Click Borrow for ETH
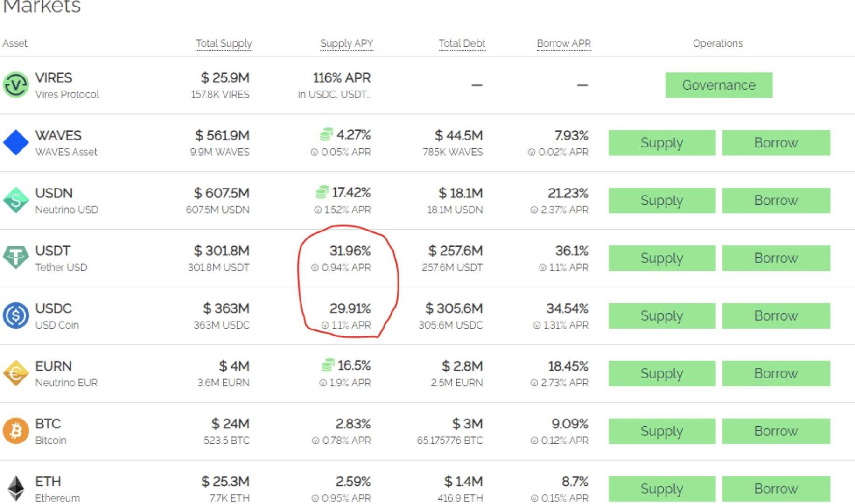Image resolution: width=855 pixels, height=504 pixels. point(776,489)
